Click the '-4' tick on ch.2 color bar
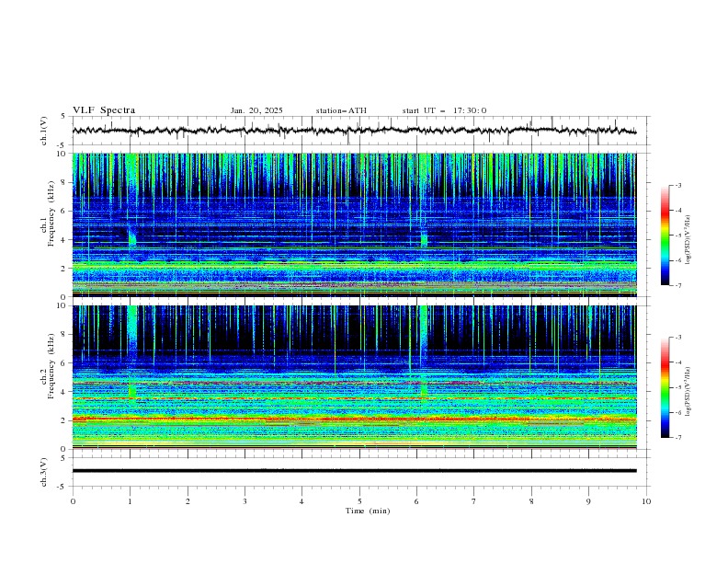728x563 pixels. [x=678, y=362]
